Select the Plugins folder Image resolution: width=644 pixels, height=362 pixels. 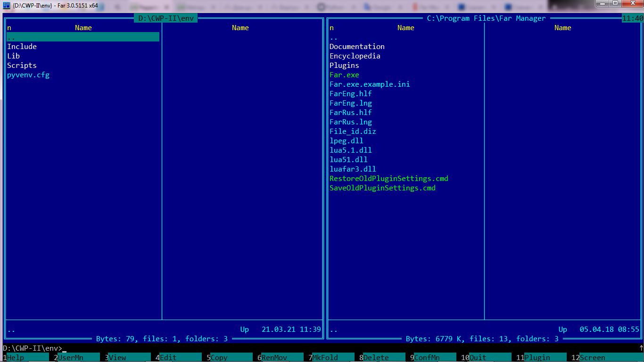coord(344,66)
